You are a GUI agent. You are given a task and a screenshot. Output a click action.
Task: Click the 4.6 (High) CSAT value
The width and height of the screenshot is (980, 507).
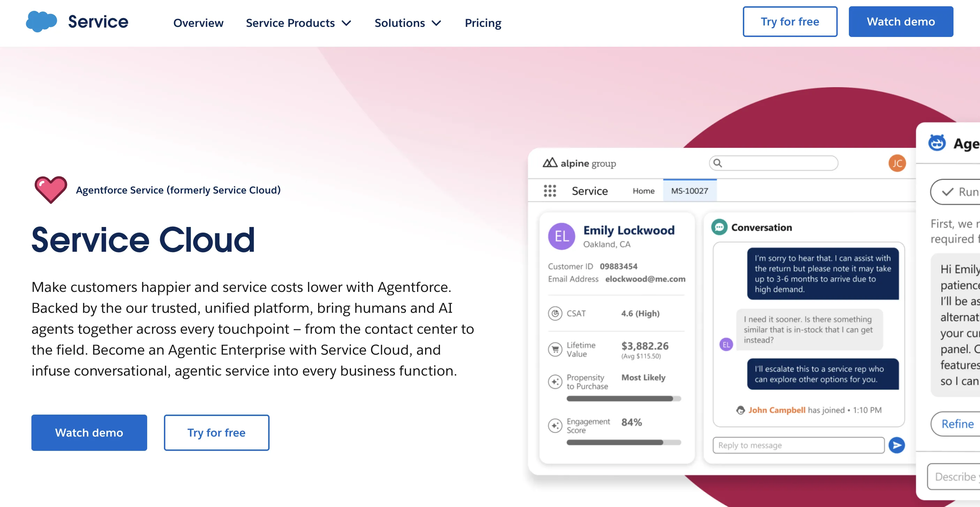[x=640, y=313]
